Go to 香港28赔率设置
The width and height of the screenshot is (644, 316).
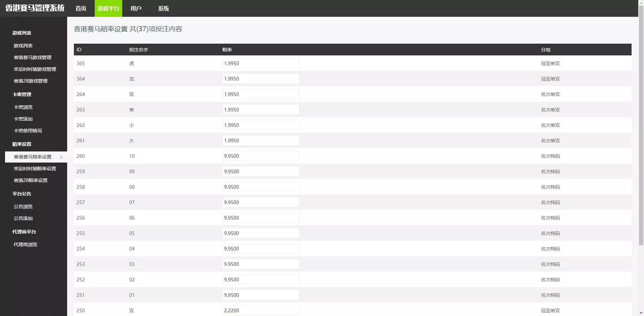point(31,180)
